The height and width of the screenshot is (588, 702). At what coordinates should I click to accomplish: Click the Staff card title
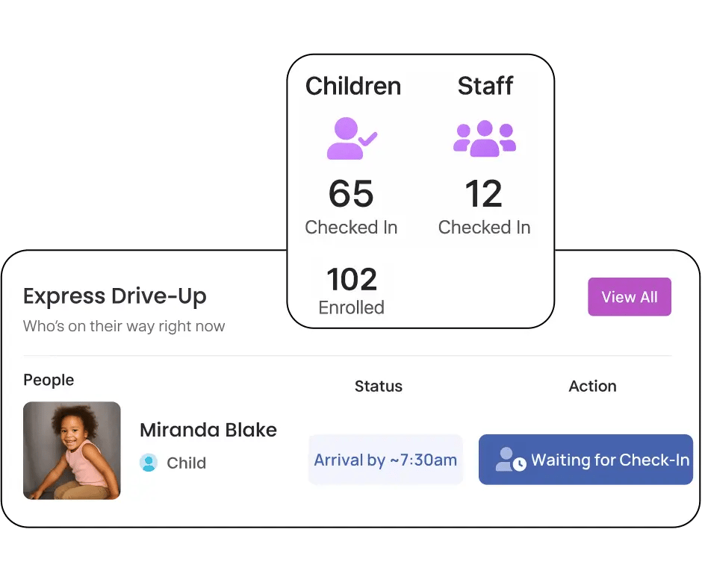pos(485,86)
